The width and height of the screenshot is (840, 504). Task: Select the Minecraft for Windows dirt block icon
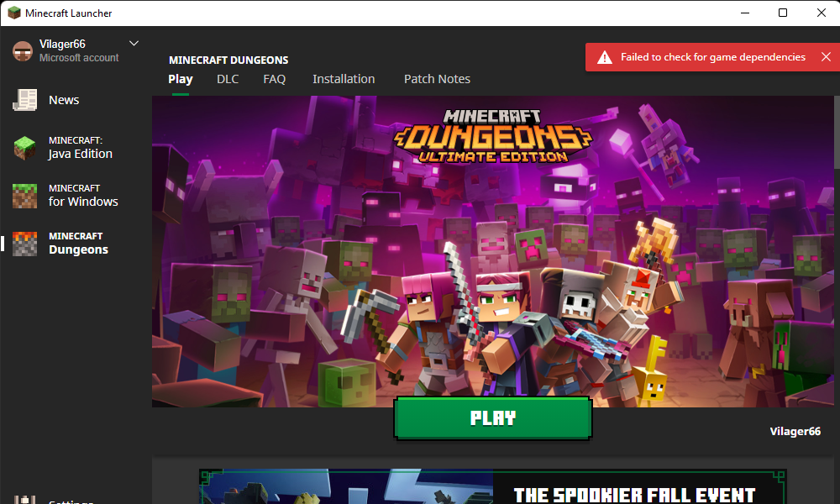point(24,196)
